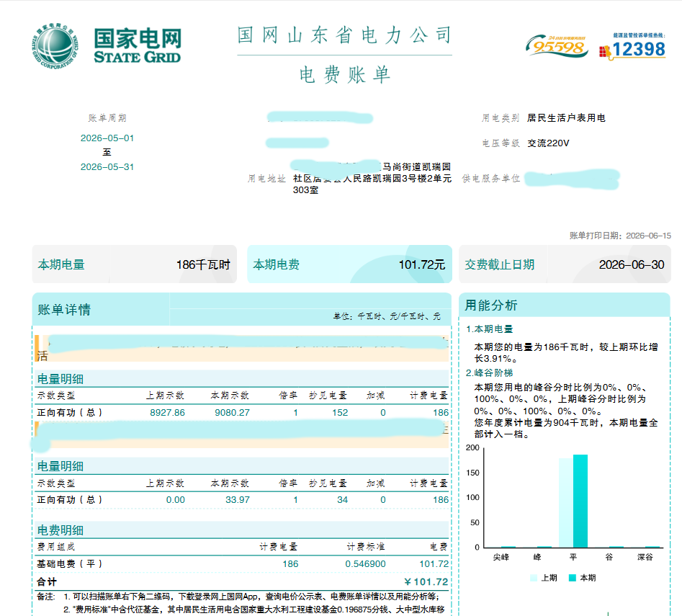
Task: Click the 深谷 chart axis label
Action: pos(645,557)
